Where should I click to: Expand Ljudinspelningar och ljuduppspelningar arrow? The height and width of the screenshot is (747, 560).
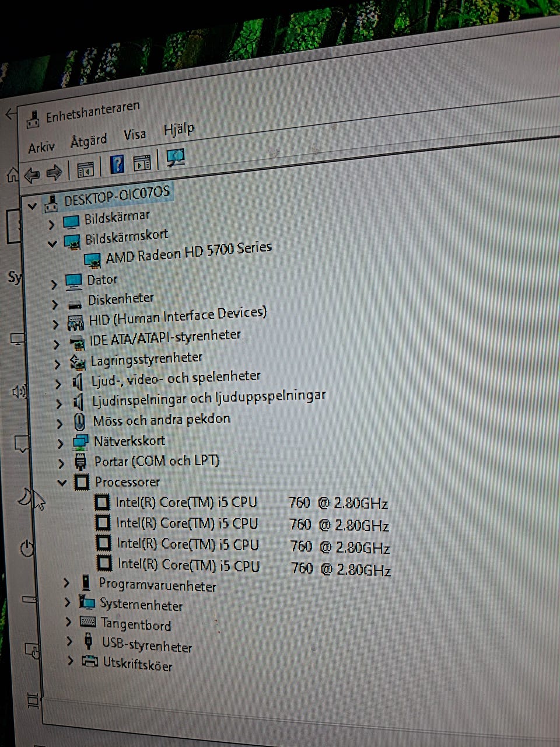(x=59, y=404)
